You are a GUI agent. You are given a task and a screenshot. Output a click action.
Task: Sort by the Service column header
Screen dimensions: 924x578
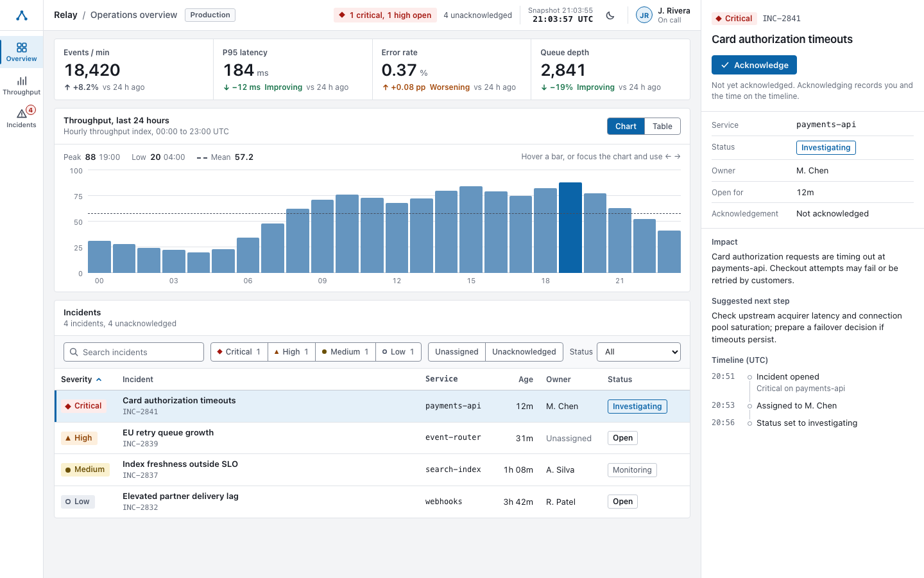pos(441,379)
